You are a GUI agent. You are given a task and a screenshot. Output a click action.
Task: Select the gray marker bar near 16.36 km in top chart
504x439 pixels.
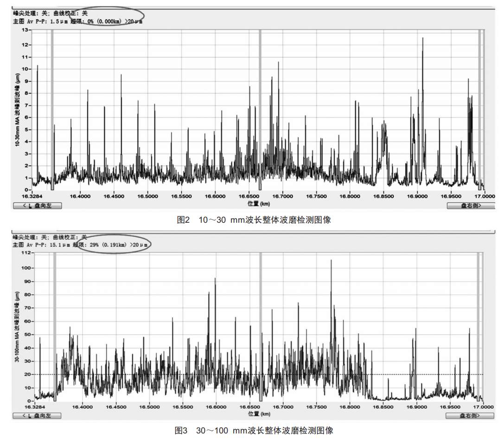coord(52,109)
